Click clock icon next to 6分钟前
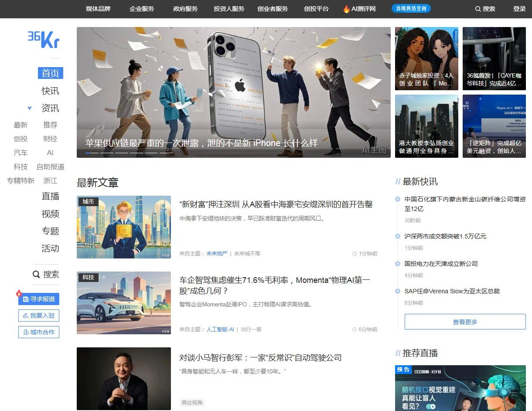The height and width of the screenshot is (411, 532). (x=355, y=329)
